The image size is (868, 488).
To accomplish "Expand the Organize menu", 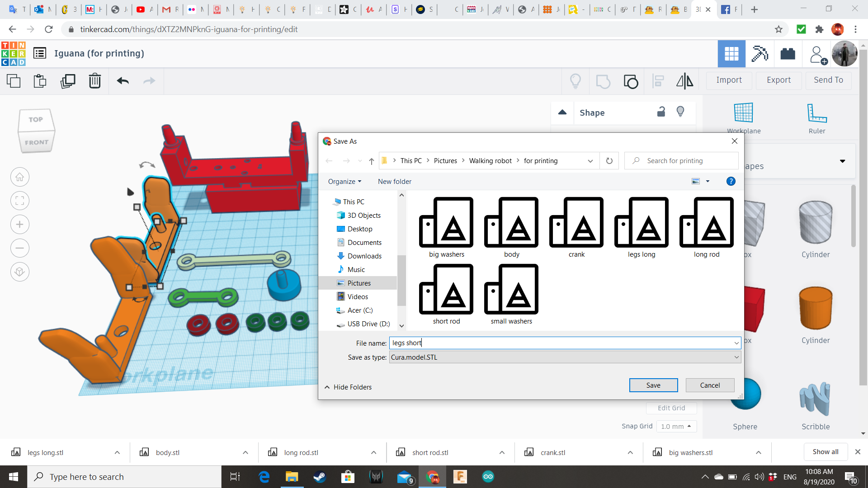I will (x=344, y=182).
